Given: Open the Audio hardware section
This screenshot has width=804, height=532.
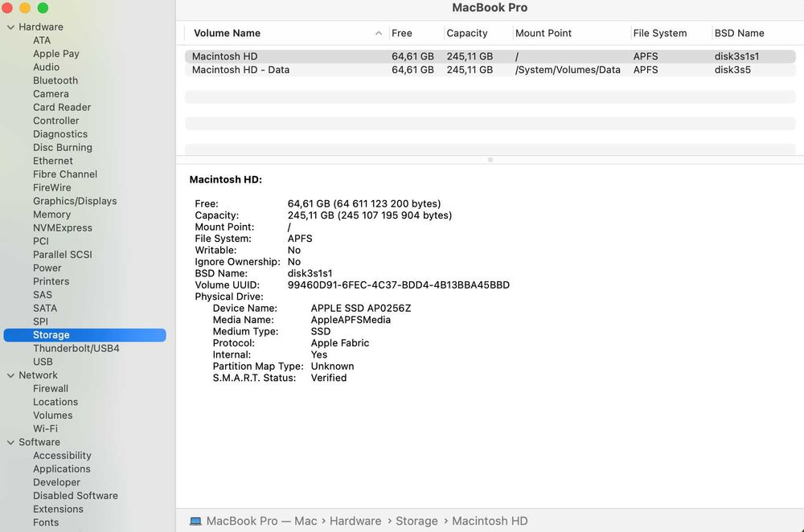Looking at the screenshot, I should [x=46, y=68].
